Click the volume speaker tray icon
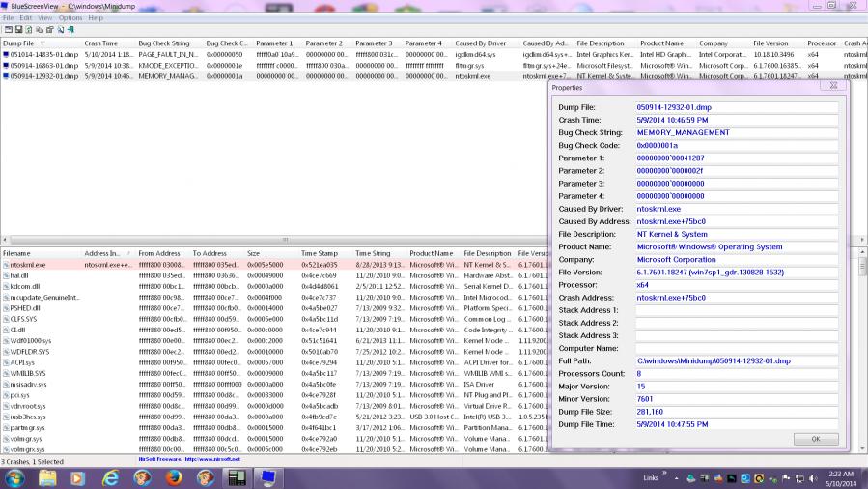Screen dimensions: 868x489 tap(813, 478)
